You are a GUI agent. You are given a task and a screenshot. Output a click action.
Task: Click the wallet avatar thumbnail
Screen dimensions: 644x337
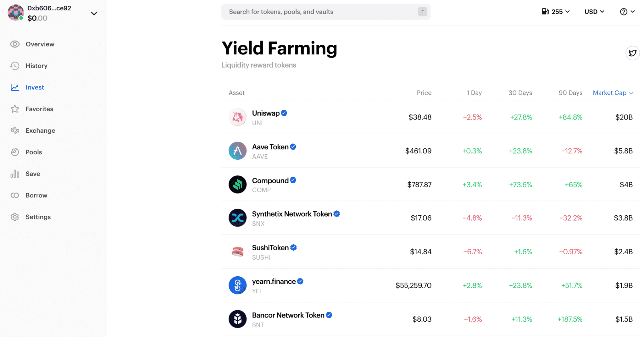(15, 13)
